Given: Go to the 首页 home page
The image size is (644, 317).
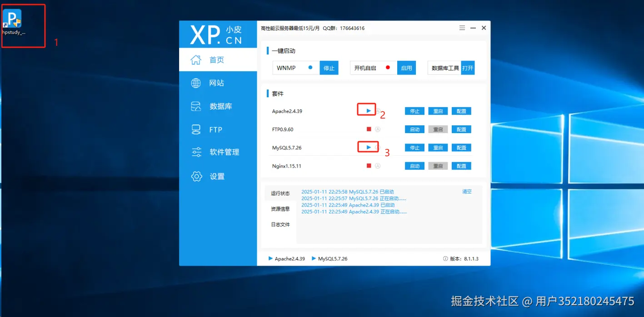Looking at the screenshot, I should (218, 60).
